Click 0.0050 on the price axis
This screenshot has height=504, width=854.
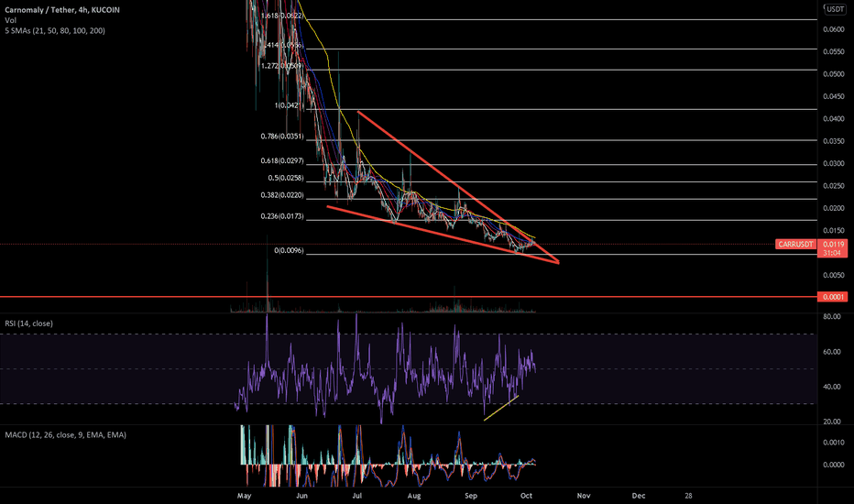click(x=833, y=275)
